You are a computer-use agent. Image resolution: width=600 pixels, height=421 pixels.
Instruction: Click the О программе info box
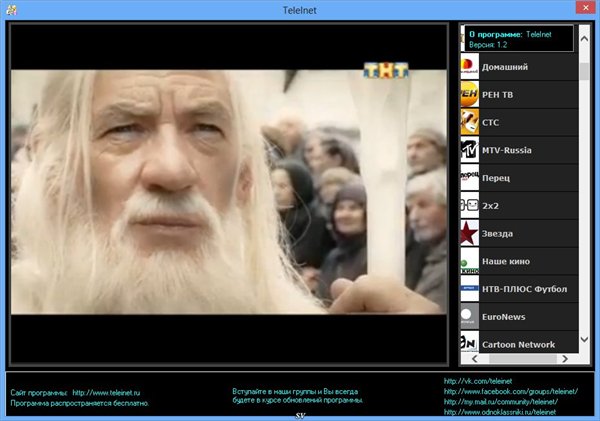point(519,39)
